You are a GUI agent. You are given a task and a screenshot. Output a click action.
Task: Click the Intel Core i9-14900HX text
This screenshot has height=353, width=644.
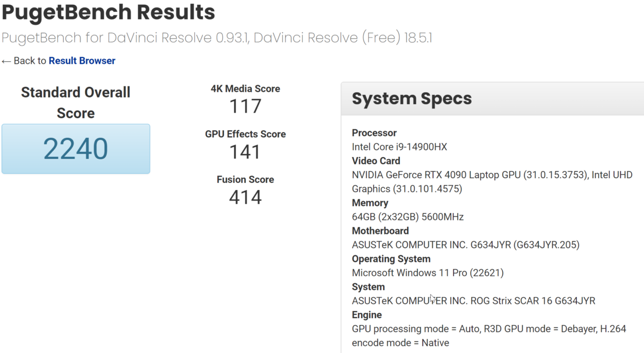click(399, 147)
